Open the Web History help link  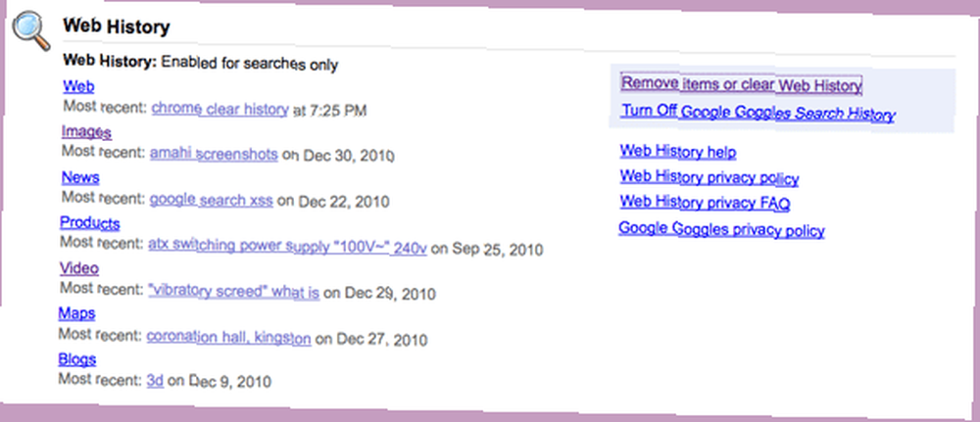click(678, 152)
